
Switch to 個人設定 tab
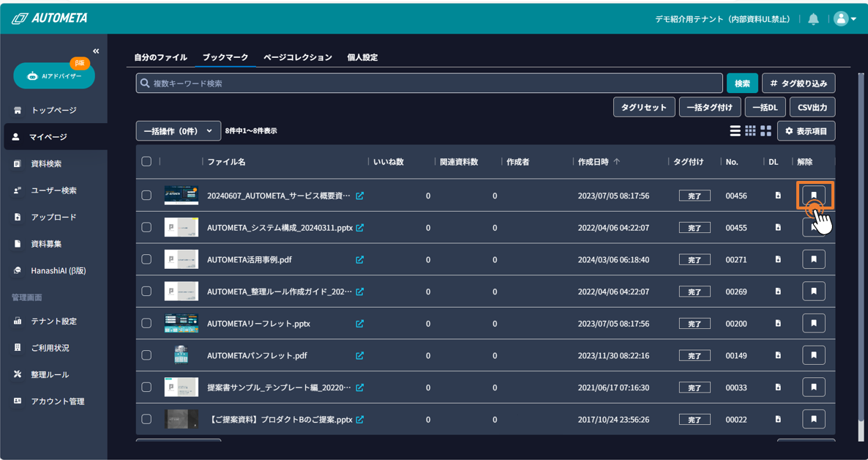point(362,57)
